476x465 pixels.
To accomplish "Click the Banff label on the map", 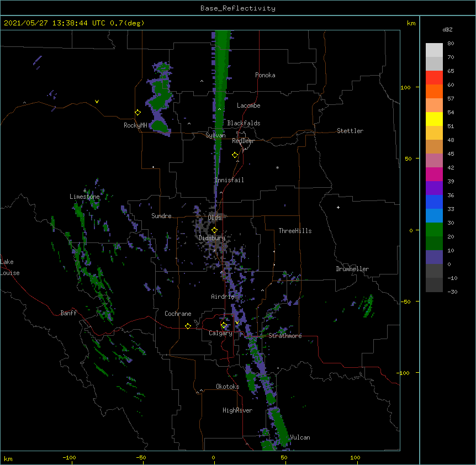I will [x=68, y=313].
